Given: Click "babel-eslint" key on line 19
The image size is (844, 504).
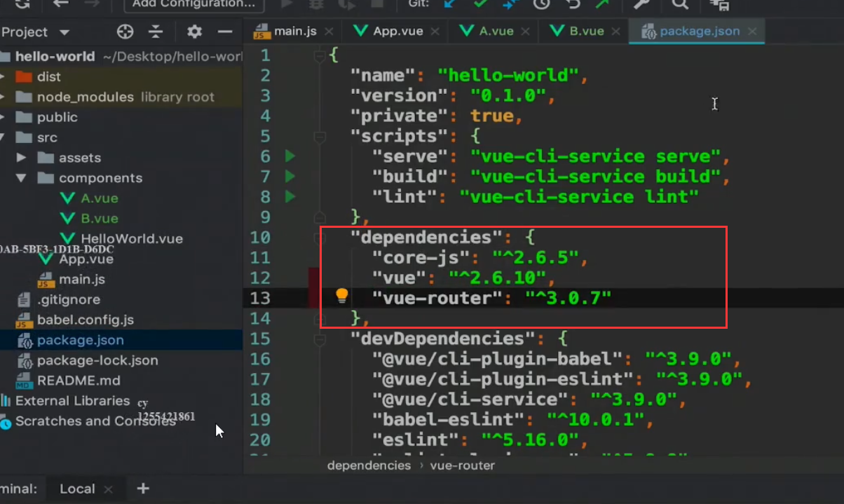Looking at the screenshot, I should pyautogui.click(x=449, y=420).
